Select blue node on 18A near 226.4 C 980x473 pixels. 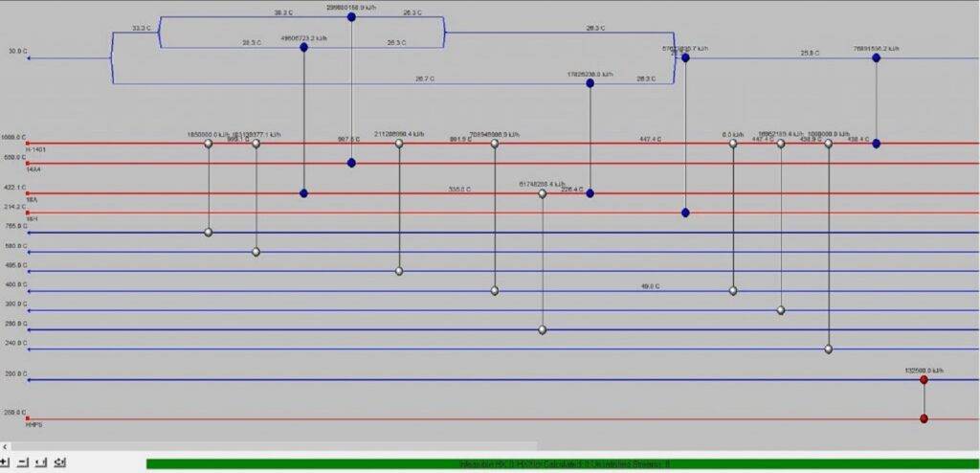tap(590, 193)
